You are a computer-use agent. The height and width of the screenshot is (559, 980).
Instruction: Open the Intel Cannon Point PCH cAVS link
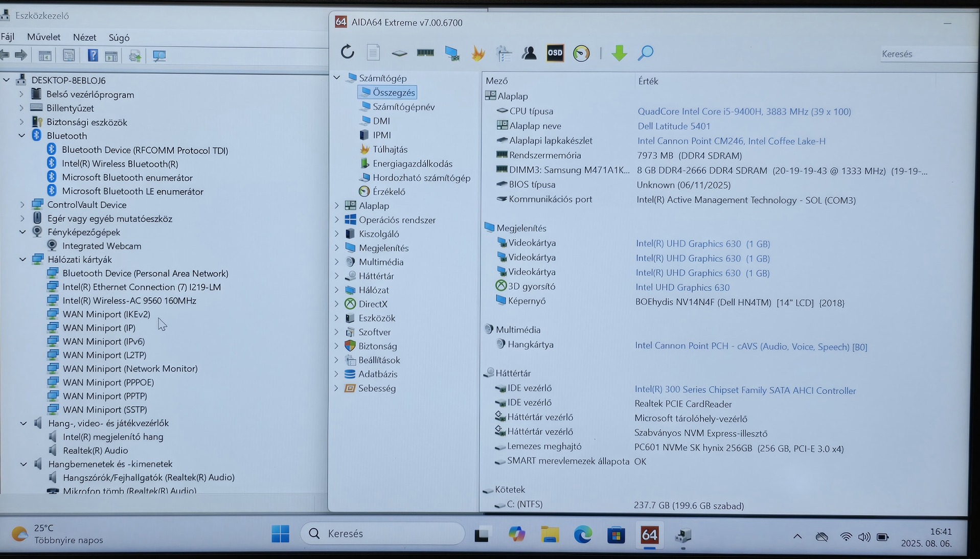751,346
